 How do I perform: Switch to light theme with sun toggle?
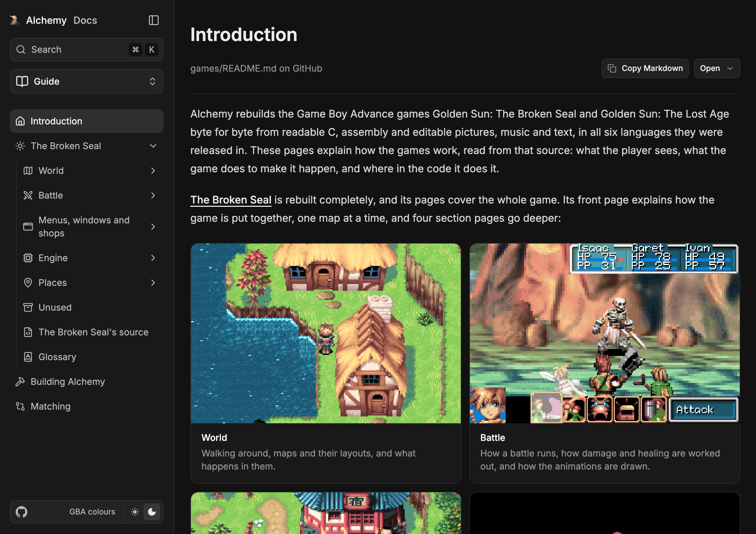(x=135, y=512)
